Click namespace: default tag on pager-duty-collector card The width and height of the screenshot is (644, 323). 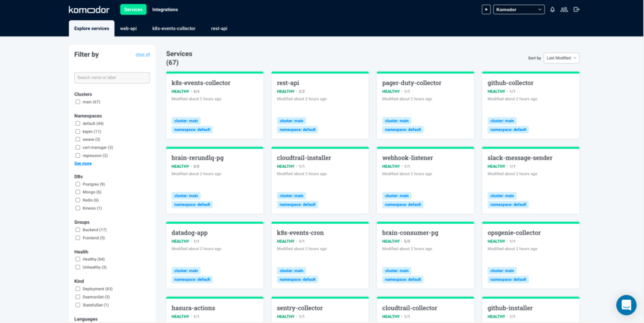[403, 129]
